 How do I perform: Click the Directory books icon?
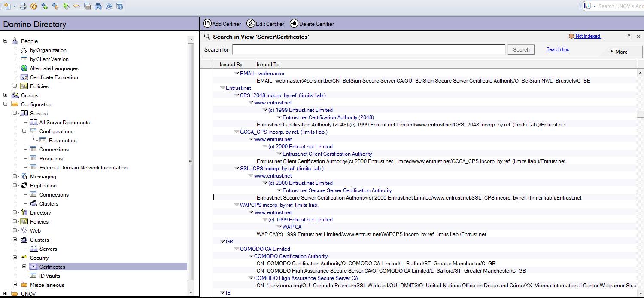[x=24, y=212]
